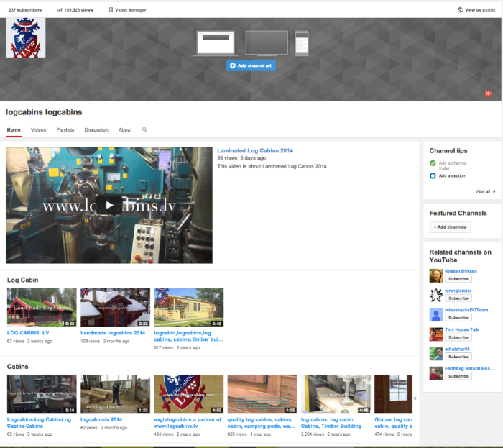The height and width of the screenshot is (448, 503).
Task: Click Tiny House Talk channel name
Action: click(461, 329)
